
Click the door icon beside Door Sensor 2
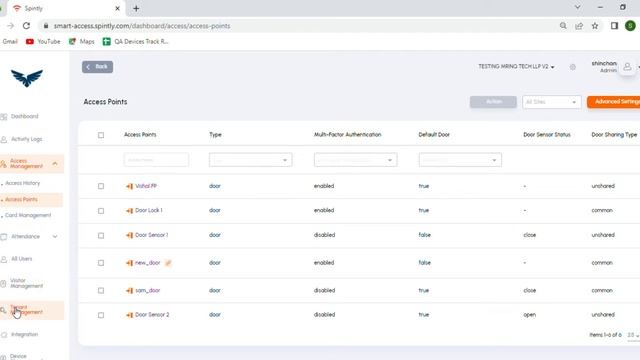(129, 315)
